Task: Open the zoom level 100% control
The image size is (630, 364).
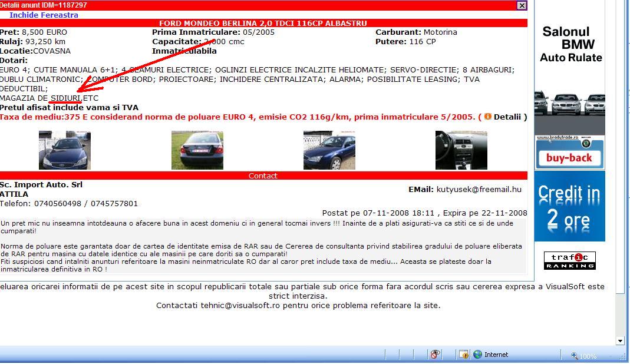Action: [x=584, y=356]
